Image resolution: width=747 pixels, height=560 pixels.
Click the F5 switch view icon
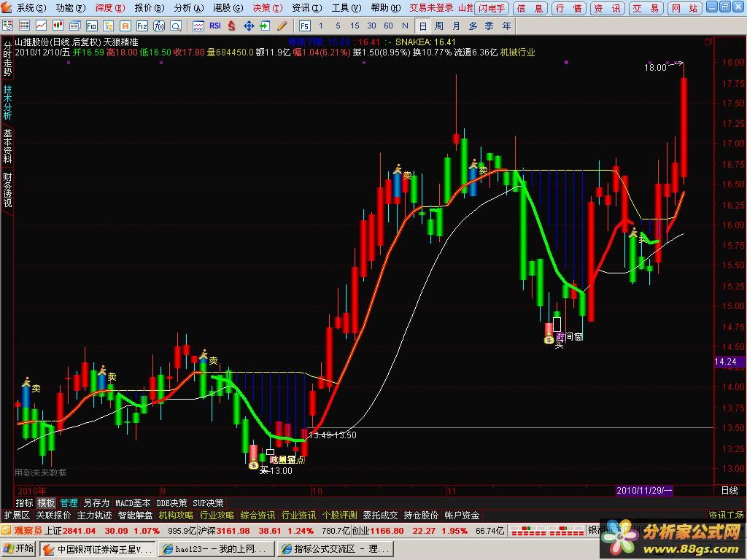click(x=304, y=26)
